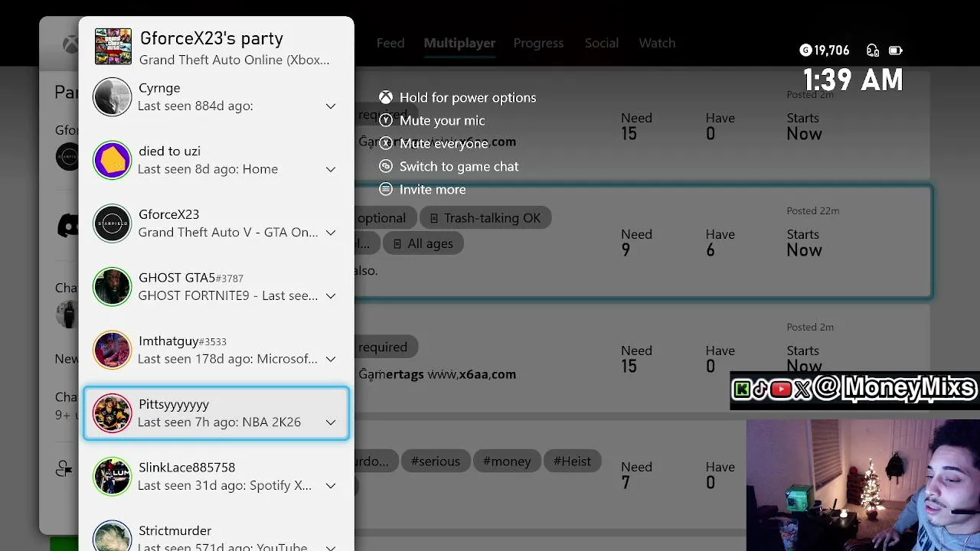Viewport: 980px width, 551px height.
Task: Click the YouTube logo in overlay
Action: [781, 390]
